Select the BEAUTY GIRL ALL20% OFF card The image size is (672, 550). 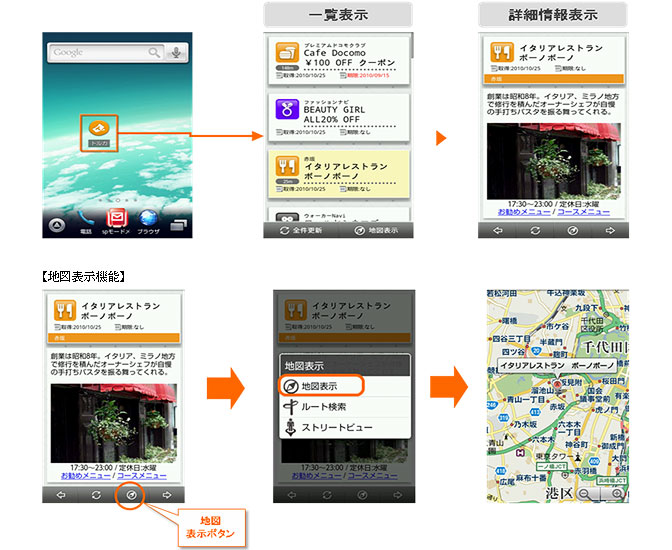pos(338,117)
